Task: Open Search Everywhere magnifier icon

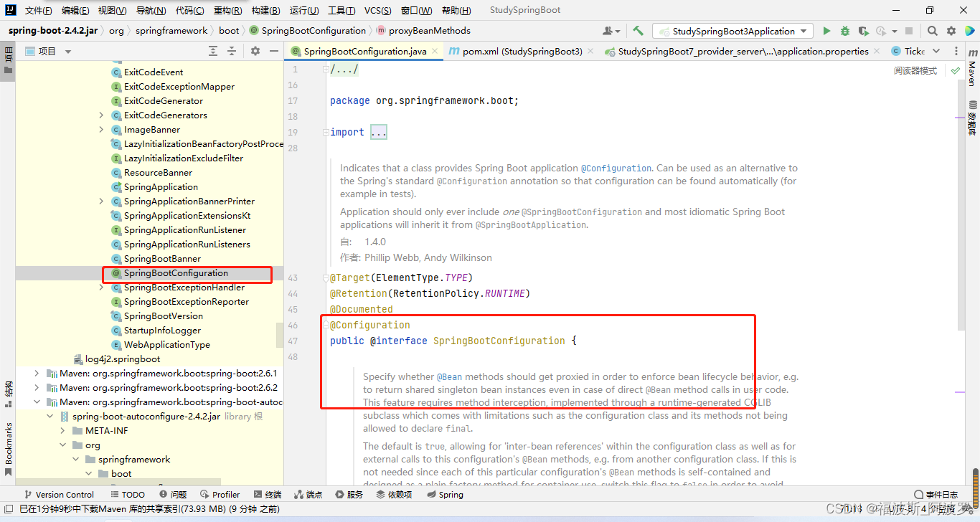Action: 932,31
